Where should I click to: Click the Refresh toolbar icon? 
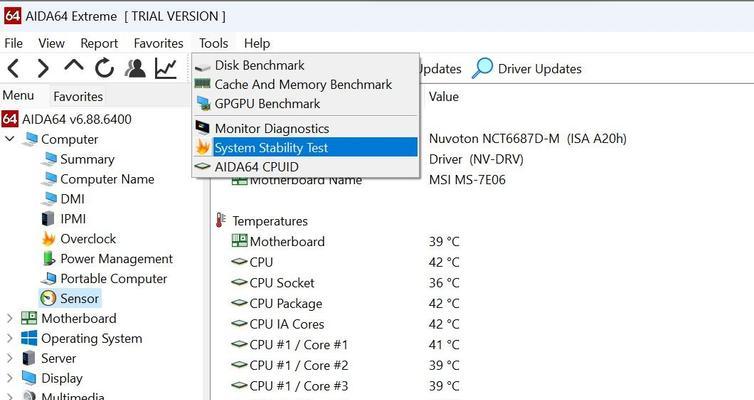pyautogui.click(x=104, y=68)
